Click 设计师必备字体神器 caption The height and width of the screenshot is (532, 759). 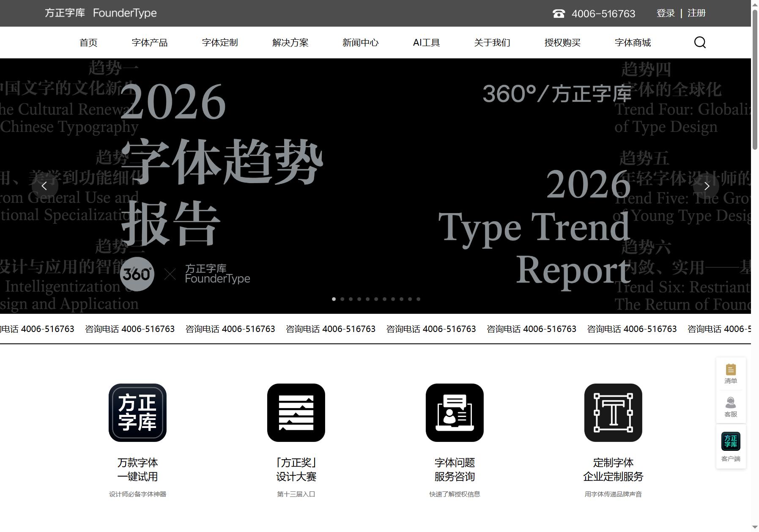pyautogui.click(x=137, y=494)
